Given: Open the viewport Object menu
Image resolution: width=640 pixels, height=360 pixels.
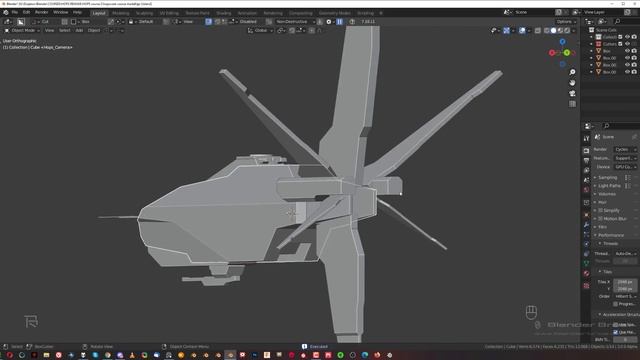Looking at the screenshot, I should 94,30.
